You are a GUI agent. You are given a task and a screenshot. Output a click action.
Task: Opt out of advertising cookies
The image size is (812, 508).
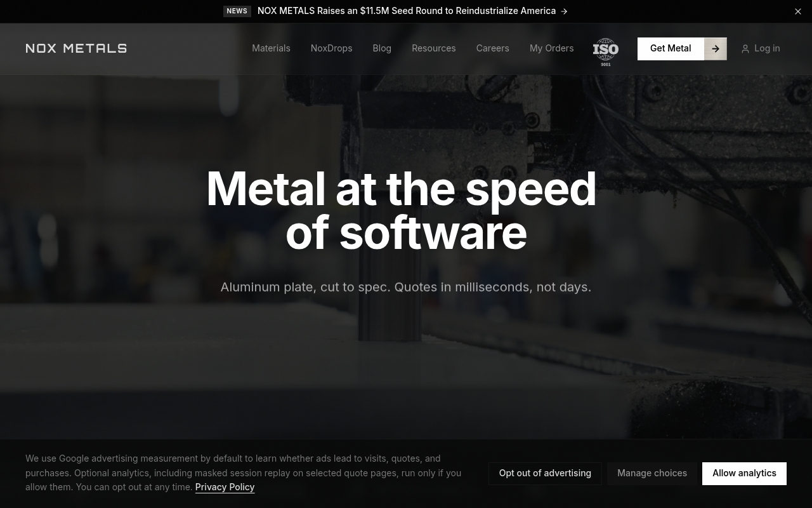click(x=545, y=473)
